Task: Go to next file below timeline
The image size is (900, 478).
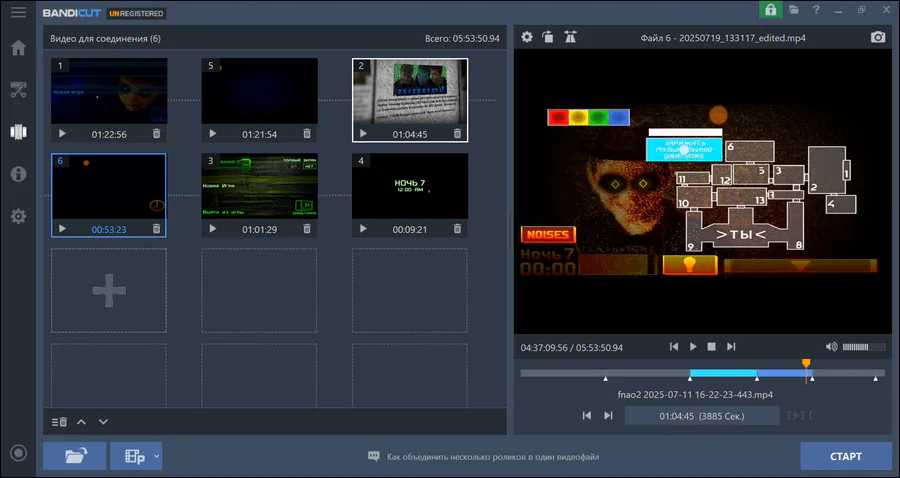Action: [608, 415]
